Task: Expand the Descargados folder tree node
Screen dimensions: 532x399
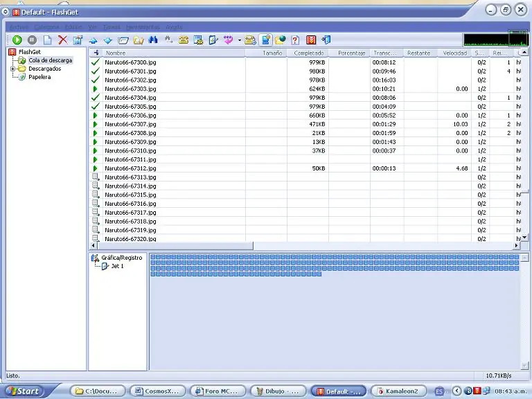Action: tap(13, 69)
